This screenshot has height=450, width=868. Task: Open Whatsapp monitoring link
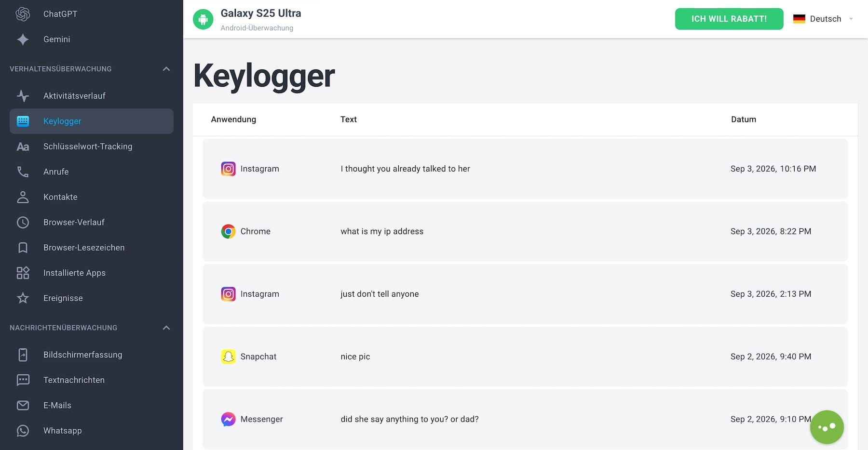pos(91,431)
